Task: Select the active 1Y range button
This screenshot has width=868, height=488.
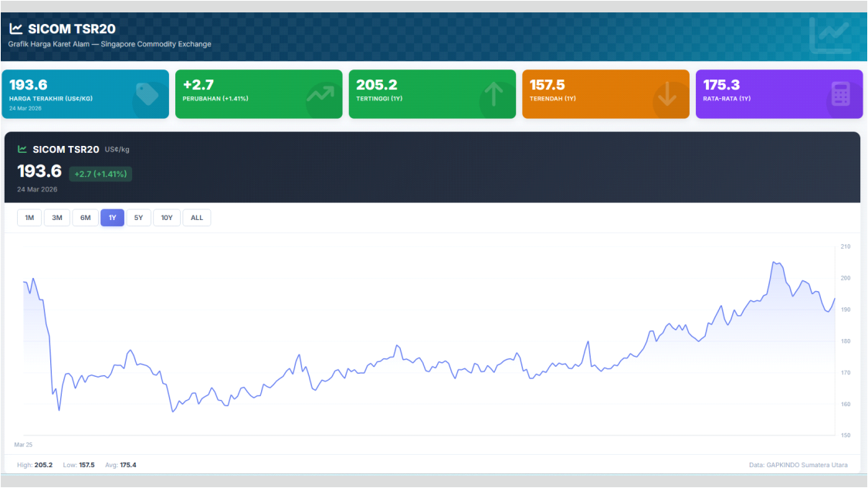Action: [112, 218]
